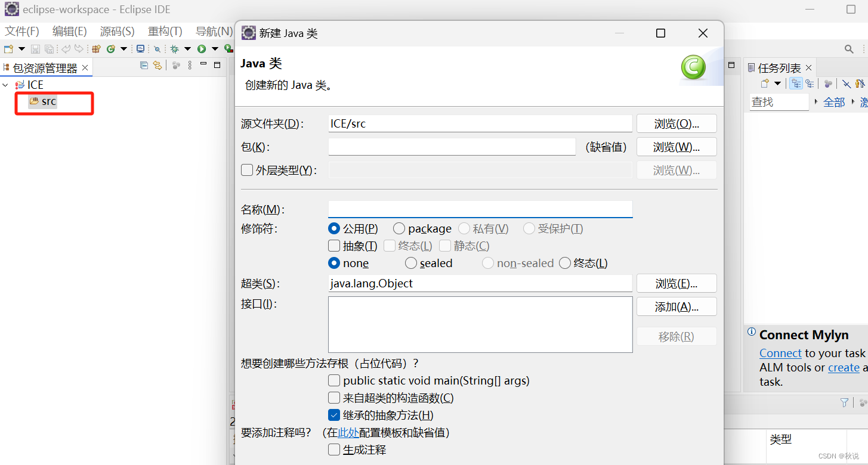Viewport: 868px width, 465px height.
Task: Click the Open Console monitor toolbar icon
Action: [140, 49]
